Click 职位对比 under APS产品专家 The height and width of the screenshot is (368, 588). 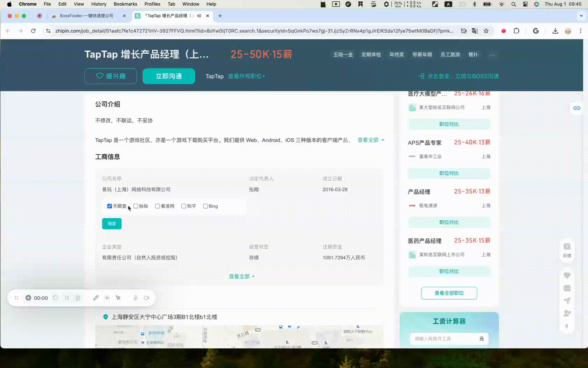(449, 173)
